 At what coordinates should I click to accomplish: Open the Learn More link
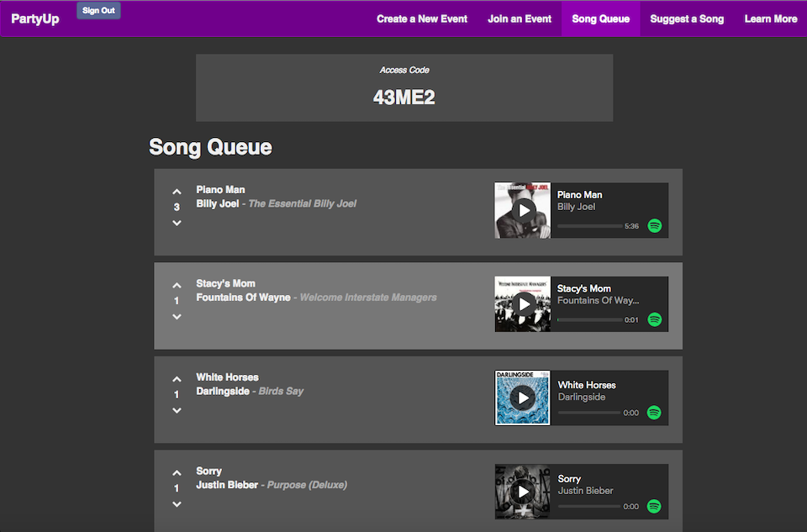point(771,19)
